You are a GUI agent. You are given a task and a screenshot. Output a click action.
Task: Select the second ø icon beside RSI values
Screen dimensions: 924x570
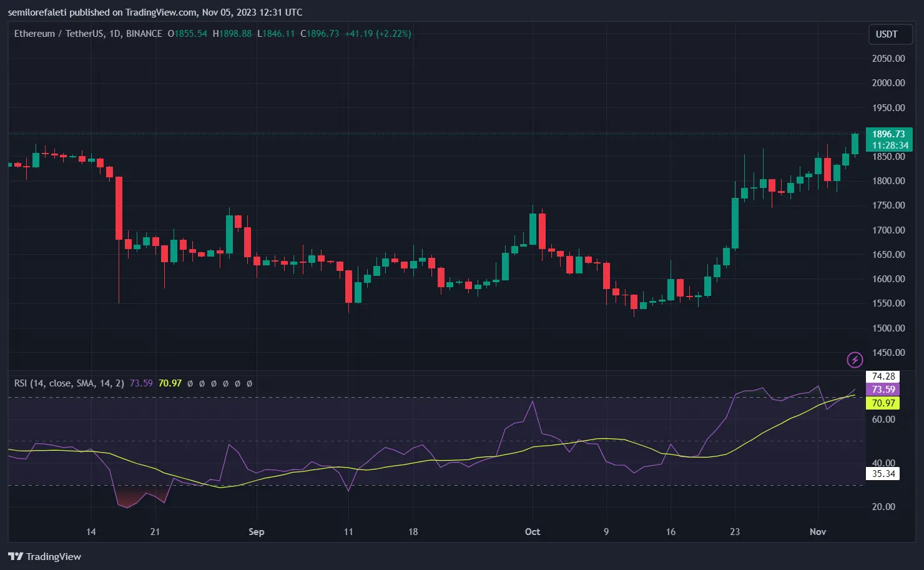[x=202, y=383]
